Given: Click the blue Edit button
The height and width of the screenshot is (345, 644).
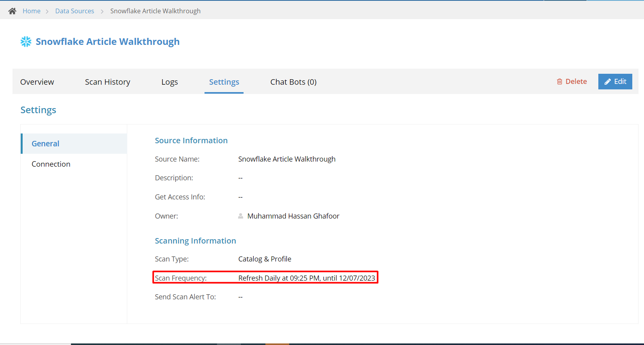Looking at the screenshot, I should pos(615,82).
